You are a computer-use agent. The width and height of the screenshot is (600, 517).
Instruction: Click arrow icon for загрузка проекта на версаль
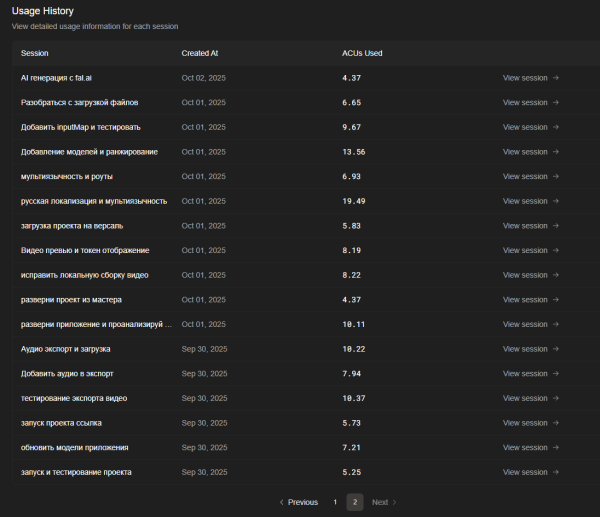[556, 226]
